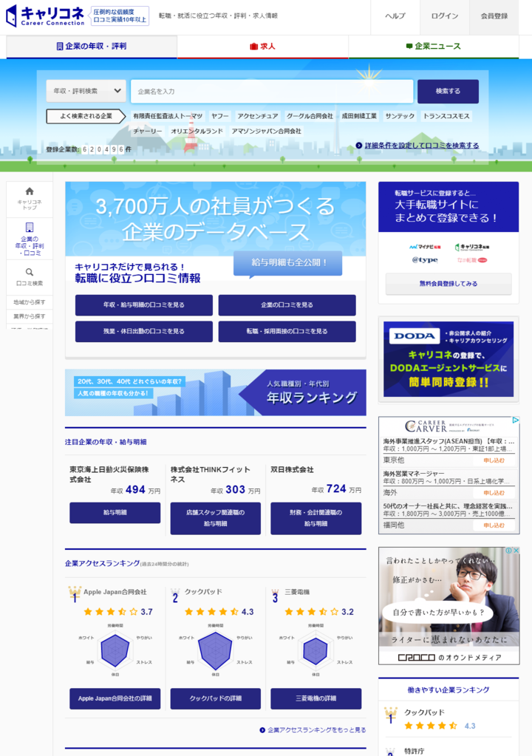This screenshot has height=756, width=532.
Task: Open the 口コミ検索 magnifier icon in sidebar
Action: point(30,277)
